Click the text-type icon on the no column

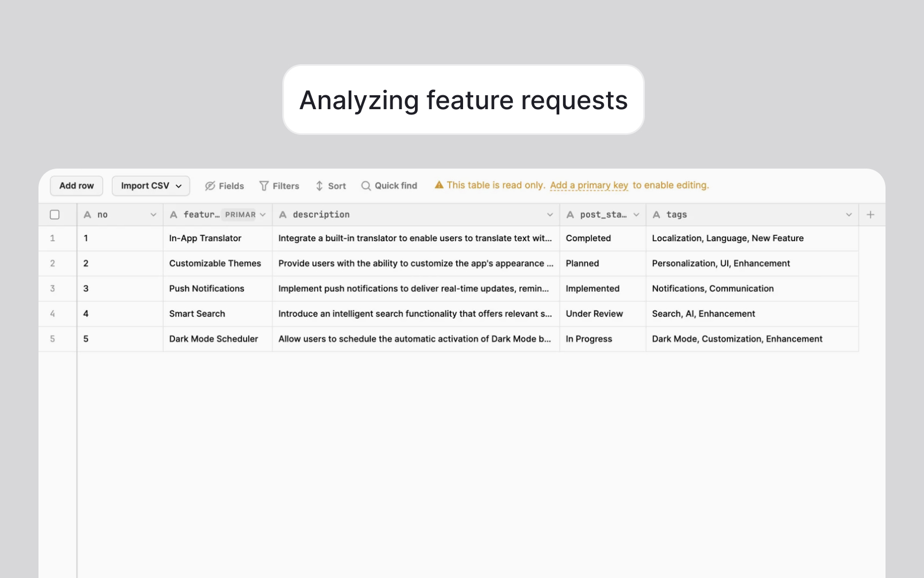pos(88,214)
